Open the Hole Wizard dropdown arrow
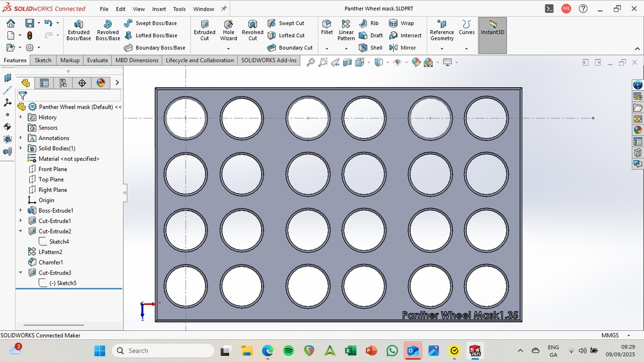Screen dimensions: 644x362 point(228,49)
